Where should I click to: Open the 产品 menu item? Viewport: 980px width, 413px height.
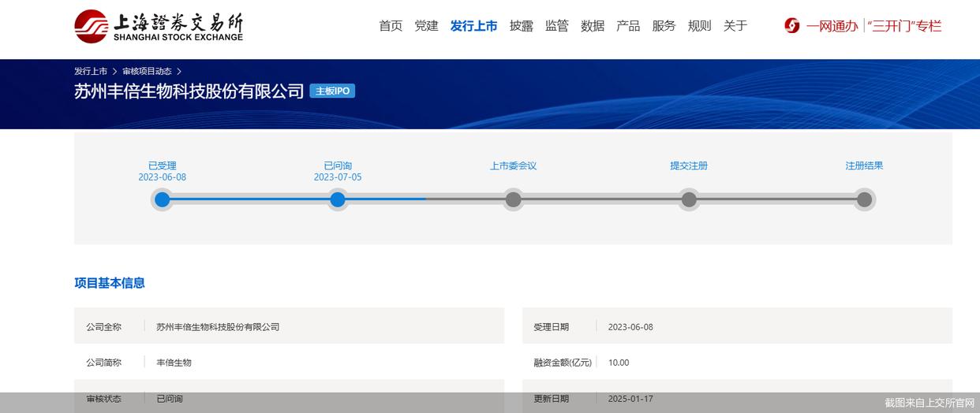pos(628,26)
